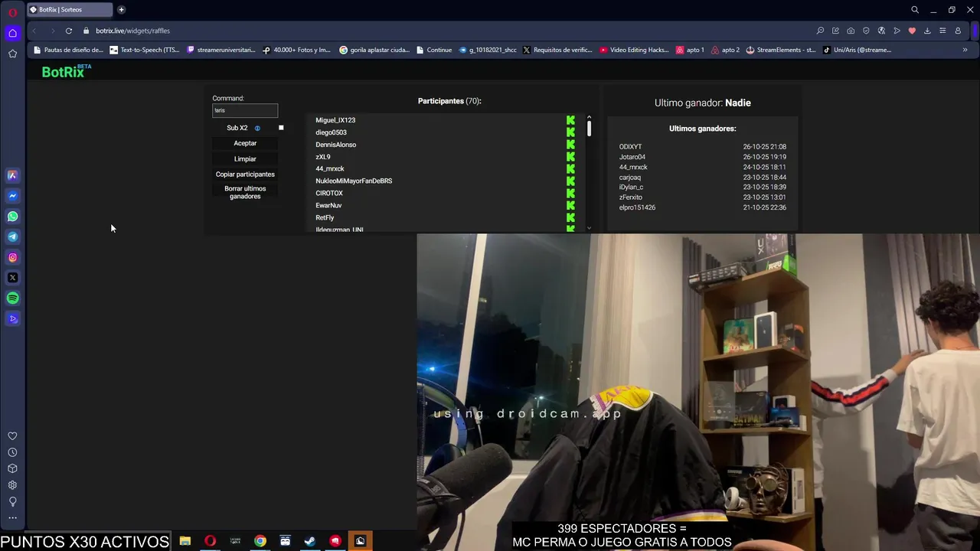Open File Explorer in the taskbar
The width and height of the screenshot is (980, 551).
tap(185, 541)
